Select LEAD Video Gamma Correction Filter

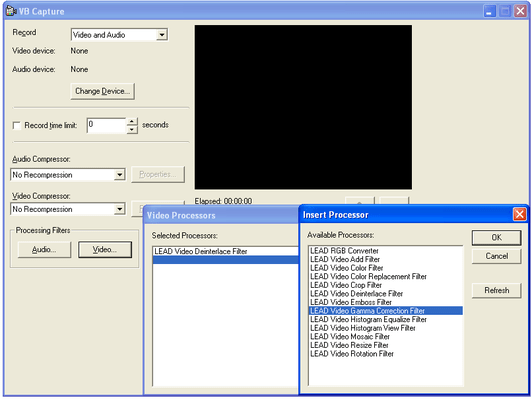point(385,311)
